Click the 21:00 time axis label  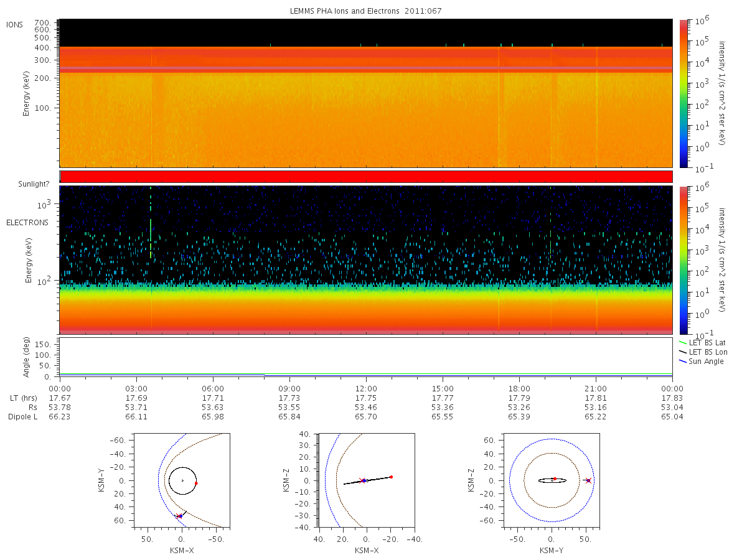[596, 388]
